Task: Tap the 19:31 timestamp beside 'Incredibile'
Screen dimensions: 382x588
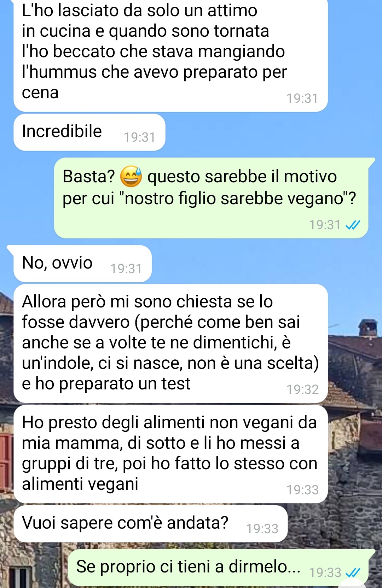Action: pyautogui.click(x=139, y=137)
